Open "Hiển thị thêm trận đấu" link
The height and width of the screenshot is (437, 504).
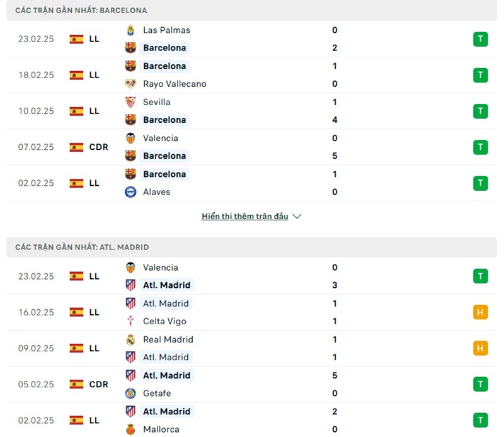244,217
